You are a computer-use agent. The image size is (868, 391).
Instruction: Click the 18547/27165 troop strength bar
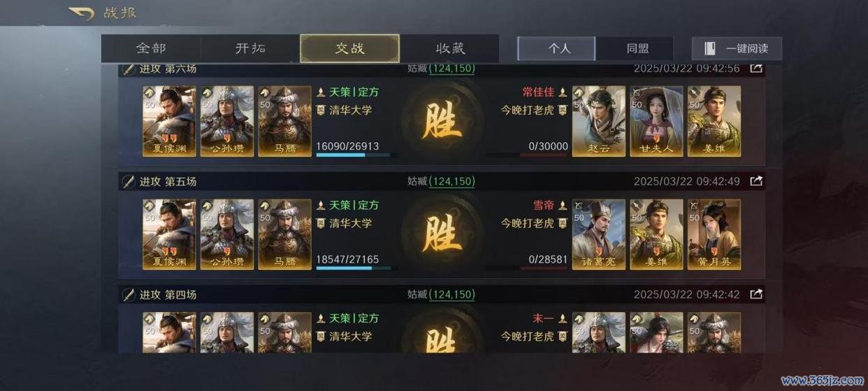(x=357, y=267)
